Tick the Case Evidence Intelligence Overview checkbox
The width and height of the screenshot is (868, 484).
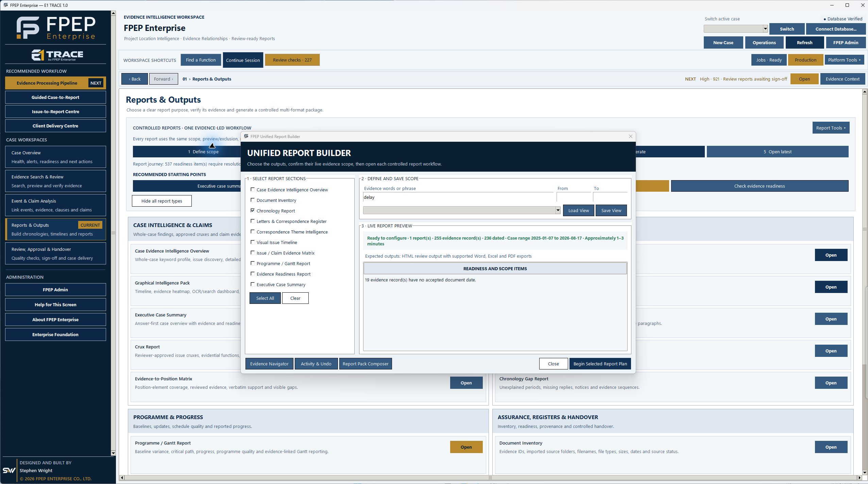(253, 190)
